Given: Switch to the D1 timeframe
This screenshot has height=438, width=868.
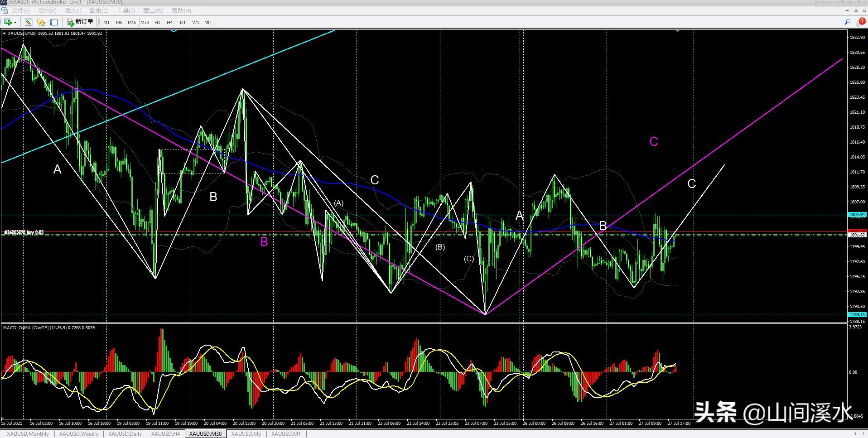Looking at the screenshot, I should pos(183,22).
